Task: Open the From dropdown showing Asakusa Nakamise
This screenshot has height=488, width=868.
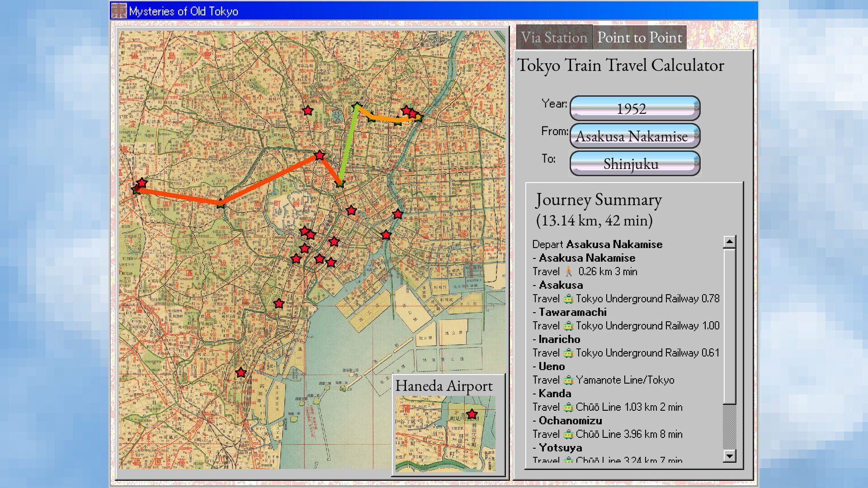Action: pyautogui.click(x=634, y=136)
